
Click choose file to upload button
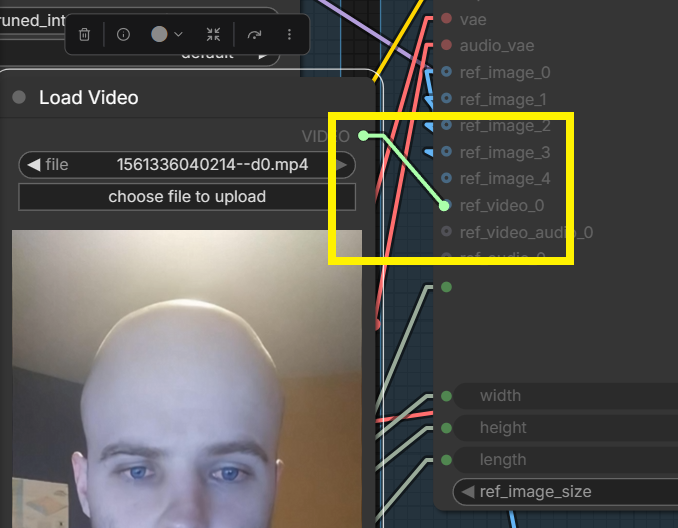point(187,197)
